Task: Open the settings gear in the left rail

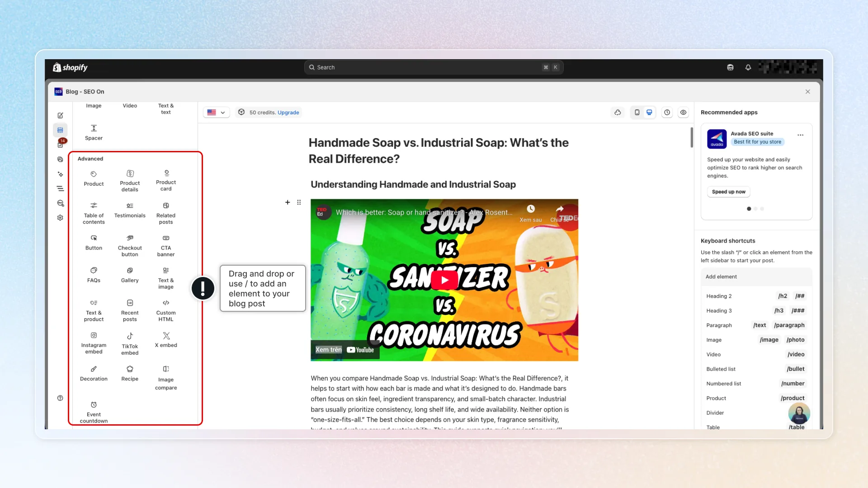Action: coord(60,218)
